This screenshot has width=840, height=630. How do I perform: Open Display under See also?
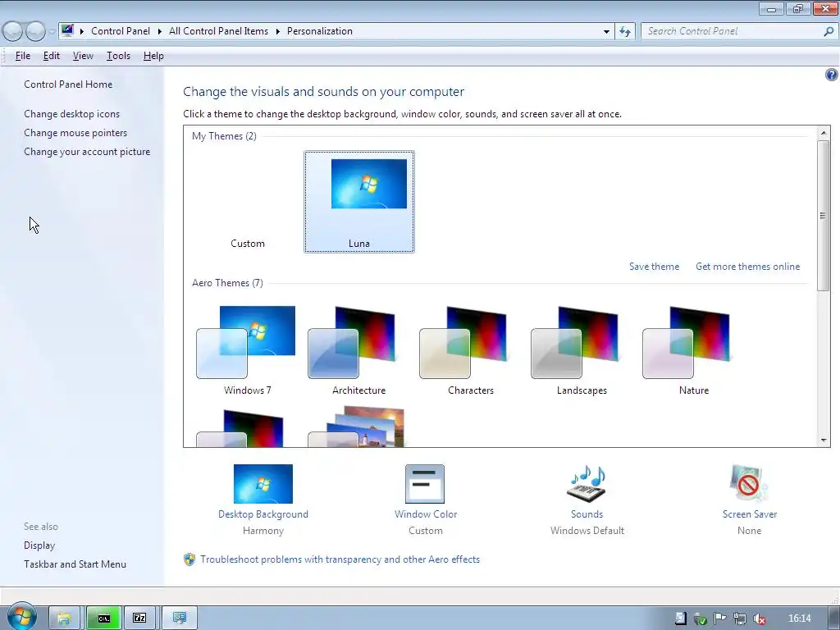(39, 546)
